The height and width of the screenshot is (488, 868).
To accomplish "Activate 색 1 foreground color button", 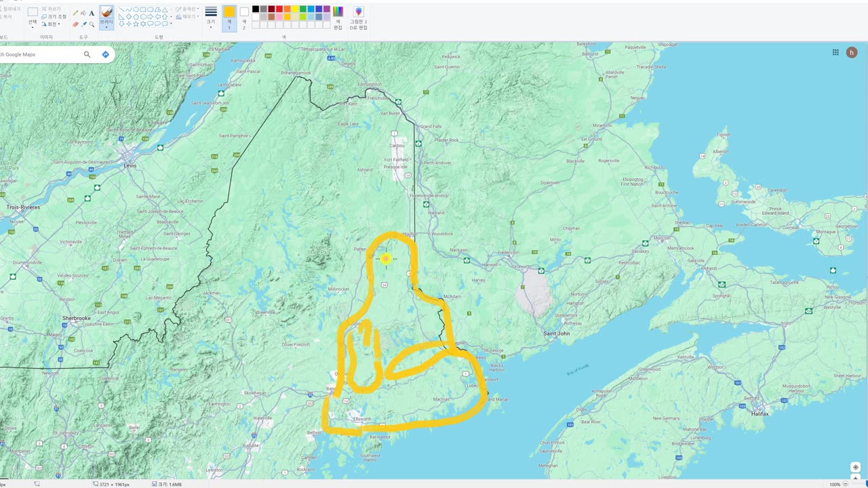I will tap(230, 18).
